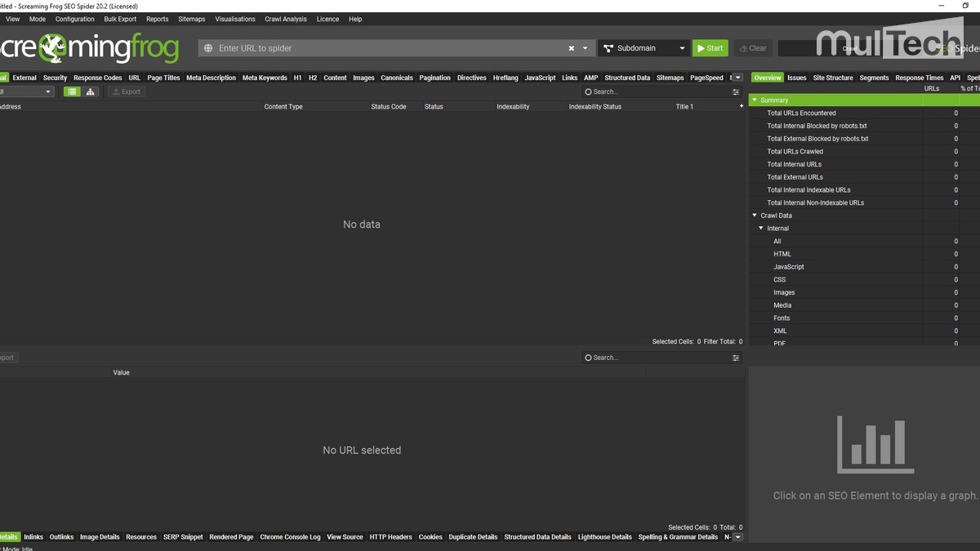
Task: Open the Subdomain crawl scope dropdown
Action: [644, 48]
